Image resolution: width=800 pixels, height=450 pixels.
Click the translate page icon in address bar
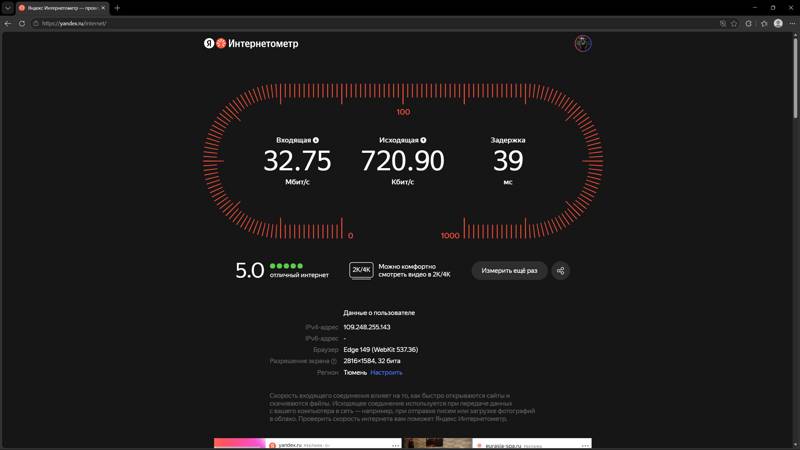click(722, 23)
